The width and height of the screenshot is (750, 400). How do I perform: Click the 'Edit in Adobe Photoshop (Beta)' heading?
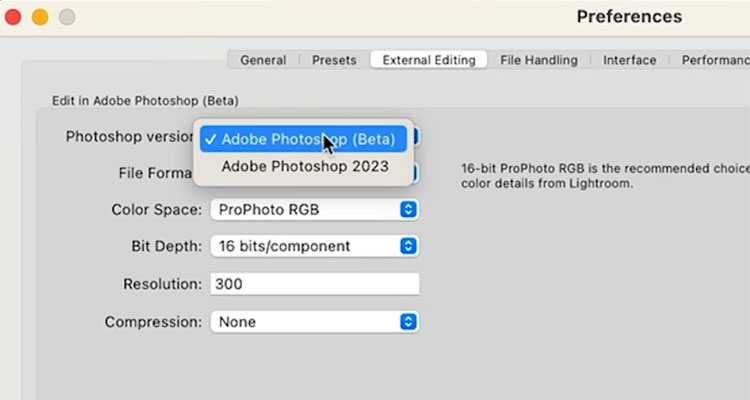point(145,101)
